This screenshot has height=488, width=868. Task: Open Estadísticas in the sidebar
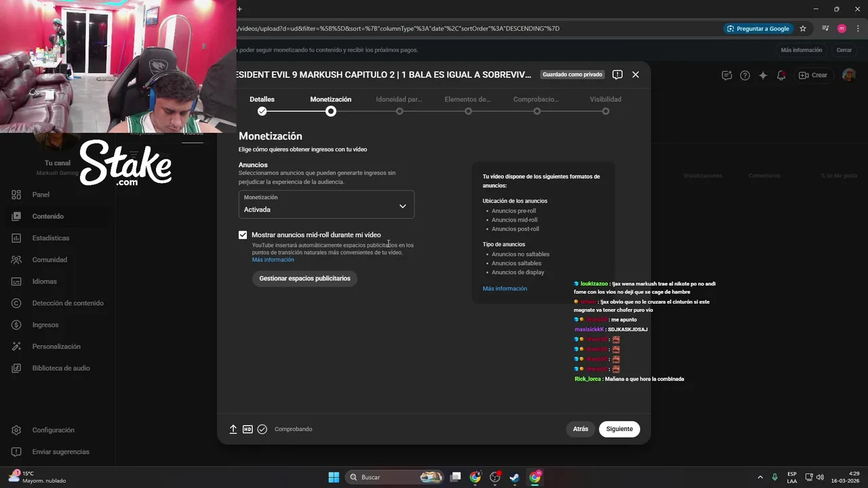[x=51, y=238]
